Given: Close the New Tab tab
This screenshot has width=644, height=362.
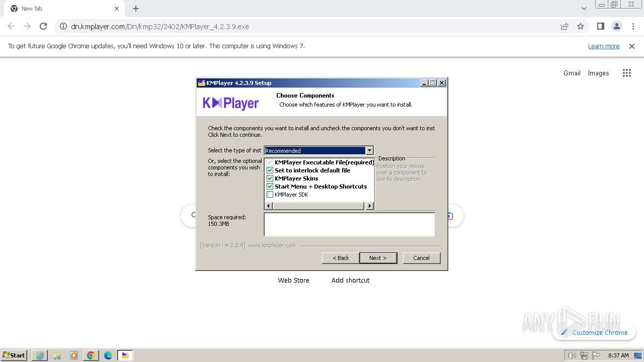Looking at the screenshot, I should point(117,9).
